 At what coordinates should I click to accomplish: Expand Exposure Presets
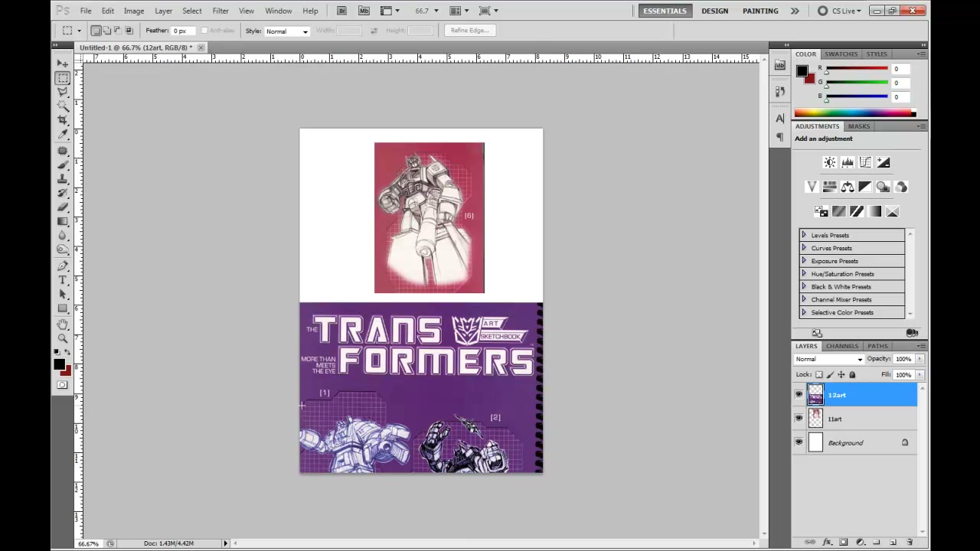(x=803, y=261)
